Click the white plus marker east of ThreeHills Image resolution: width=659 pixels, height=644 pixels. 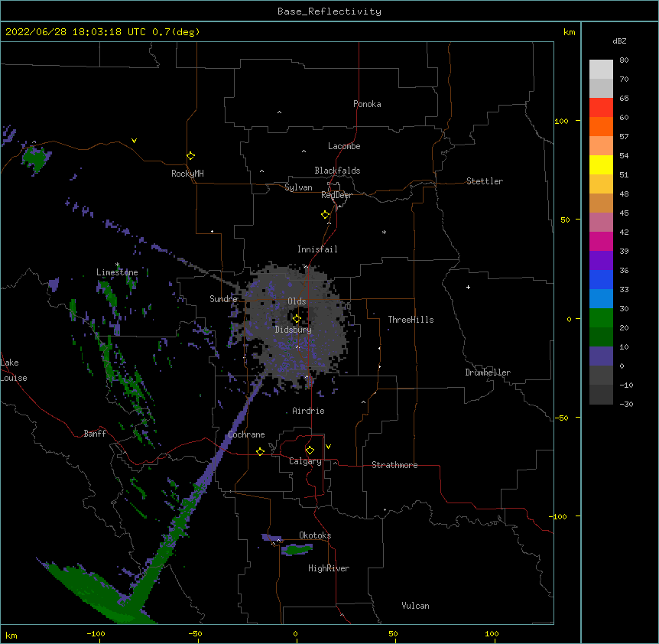(468, 287)
